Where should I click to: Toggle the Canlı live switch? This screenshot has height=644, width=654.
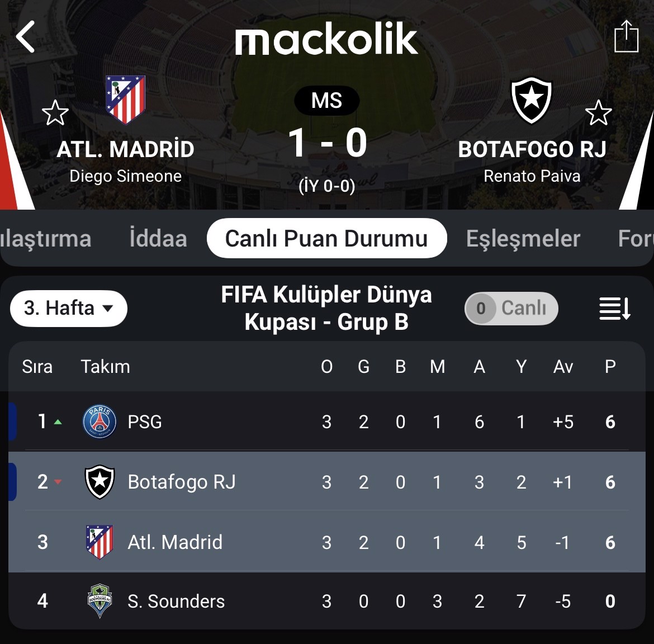coord(511,308)
